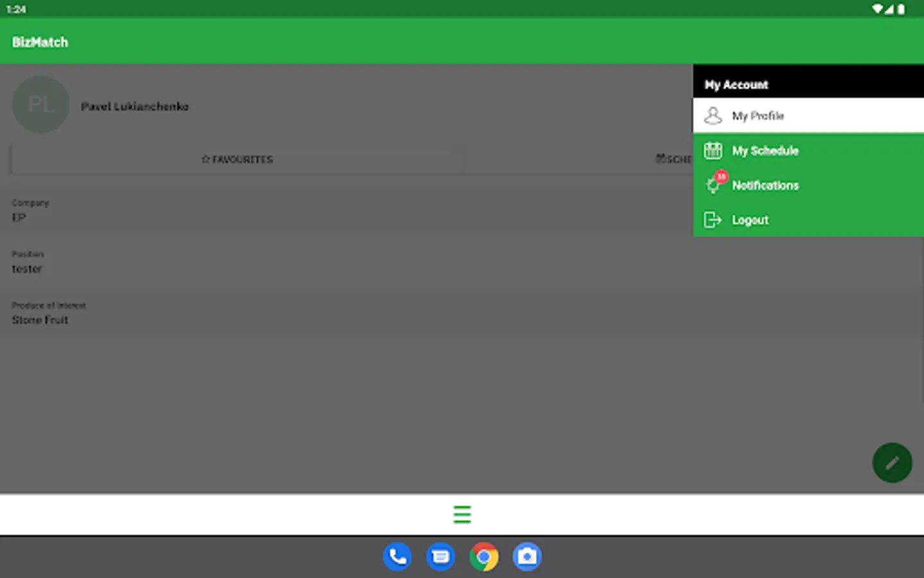924x578 pixels.
Task: Click the Company field label
Action: [x=30, y=203]
